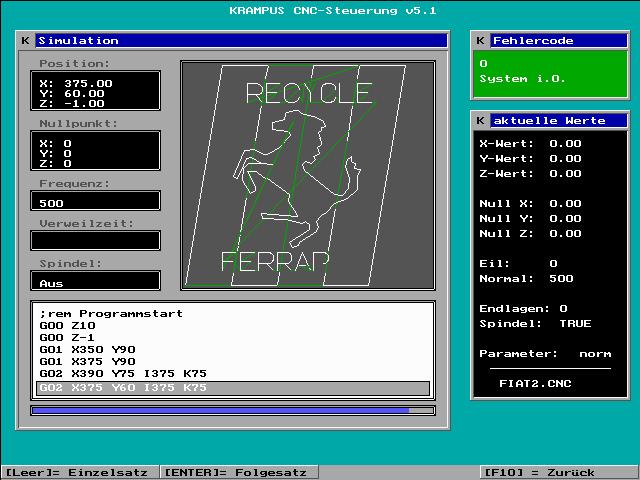Viewport: 640px width, 480px height.
Task: Click the X-Wert: 0.00 entry
Action: click(x=530, y=144)
